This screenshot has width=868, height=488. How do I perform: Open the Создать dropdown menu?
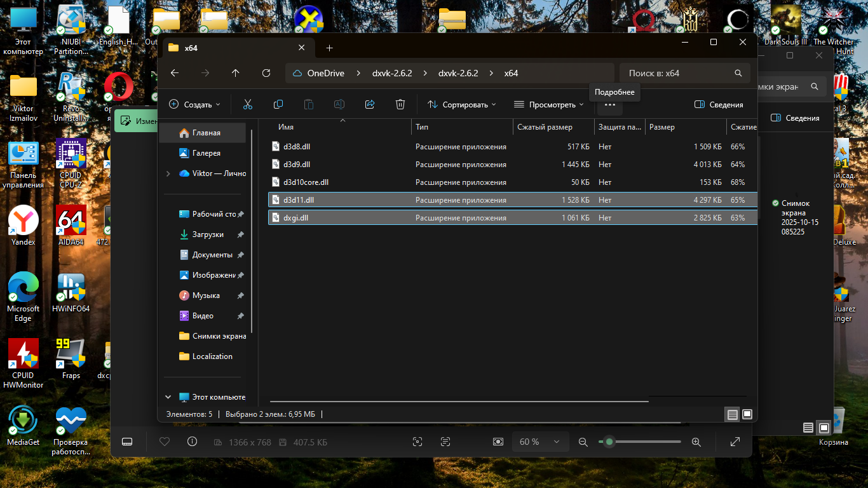pyautogui.click(x=194, y=105)
